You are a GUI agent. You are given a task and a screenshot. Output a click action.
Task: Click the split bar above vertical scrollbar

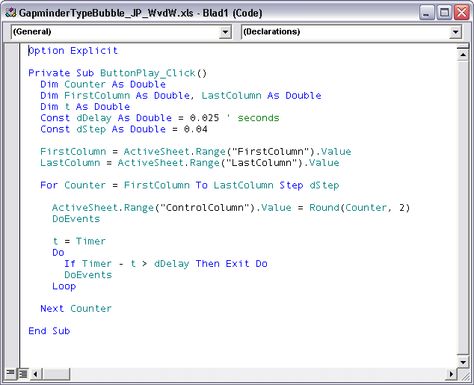tap(463, 47)
